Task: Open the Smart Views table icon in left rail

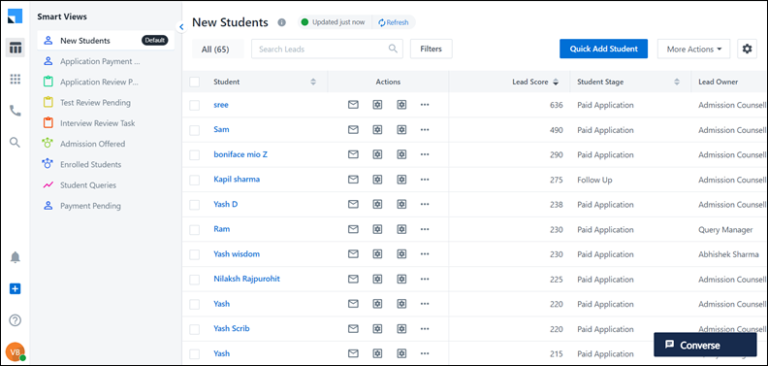Action: 15,48
